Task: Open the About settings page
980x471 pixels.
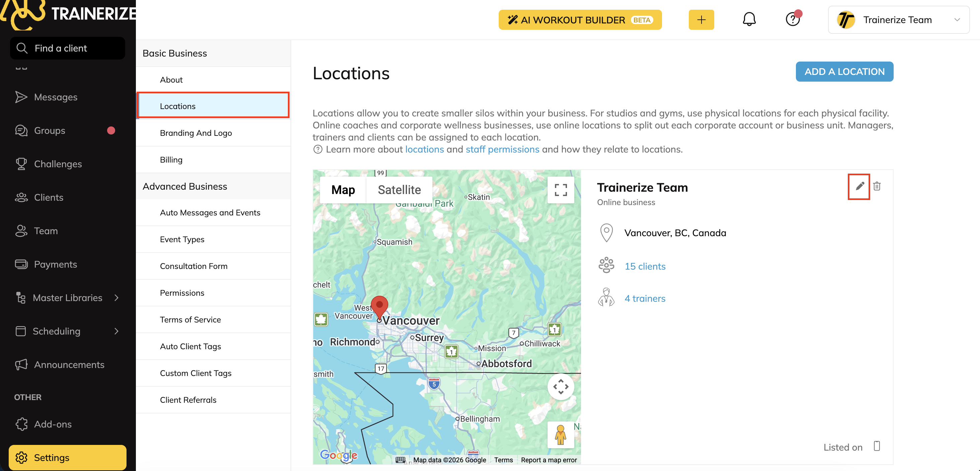Action: 214,80
